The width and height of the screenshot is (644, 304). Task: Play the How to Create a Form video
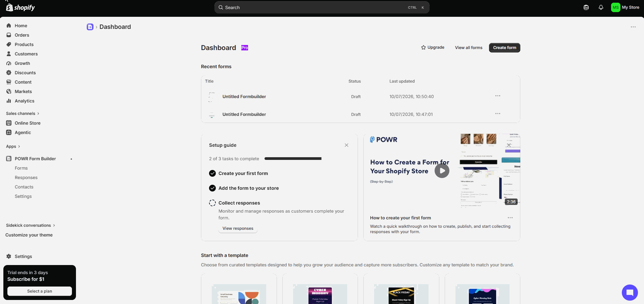442,171
